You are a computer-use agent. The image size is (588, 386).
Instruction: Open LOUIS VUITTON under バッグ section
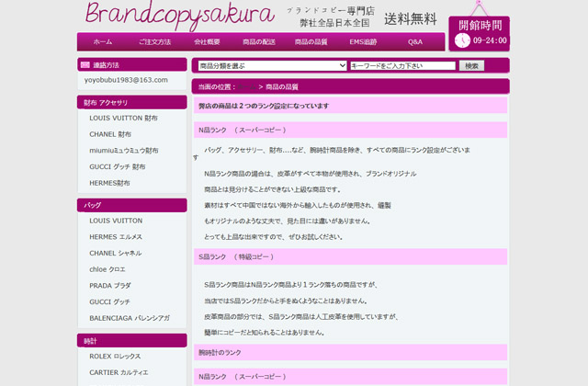coord(116,221)
